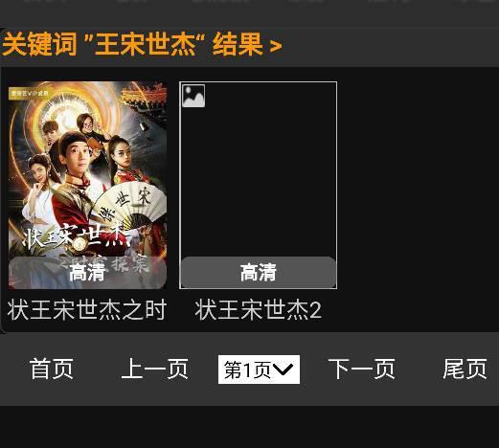Screen dimensions: 499x448
Task: Click the 高清 badge on the empty poster
Action: pyautogui.click(x=259, y=272)
